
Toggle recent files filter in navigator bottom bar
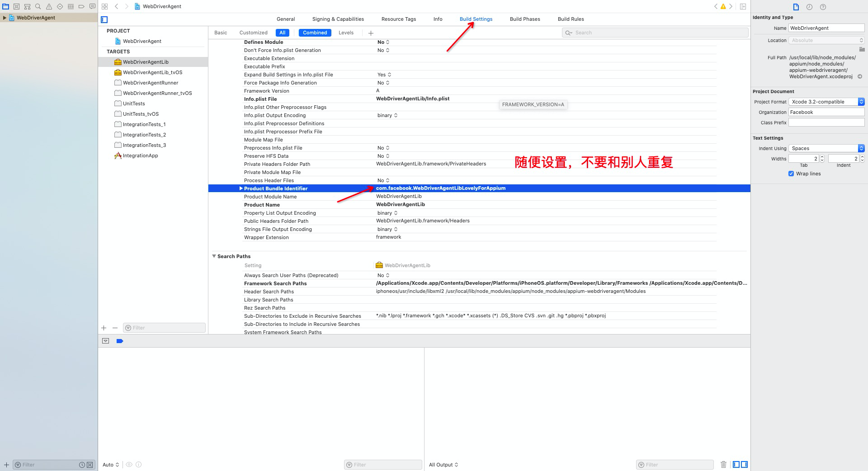[x=82, y=465]
